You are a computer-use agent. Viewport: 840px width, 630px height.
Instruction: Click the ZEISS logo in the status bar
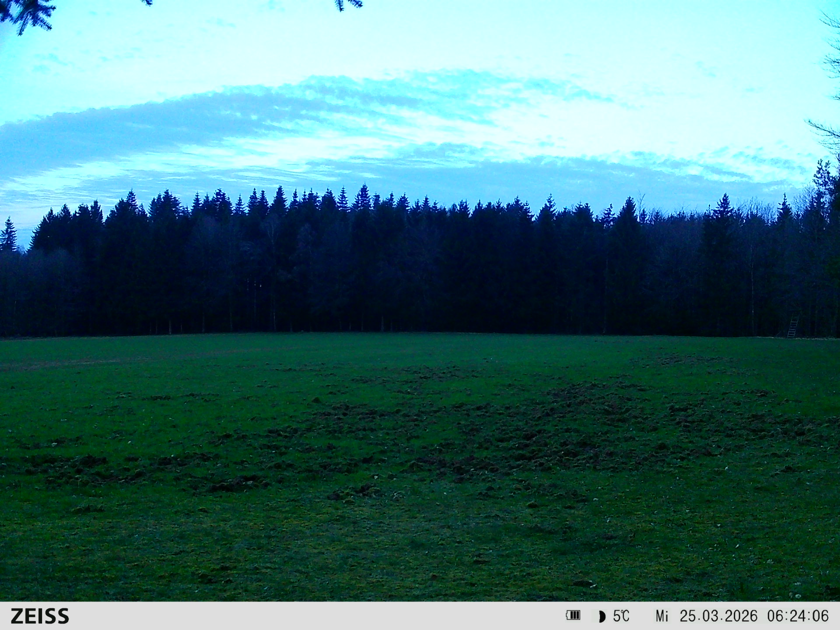40,616
